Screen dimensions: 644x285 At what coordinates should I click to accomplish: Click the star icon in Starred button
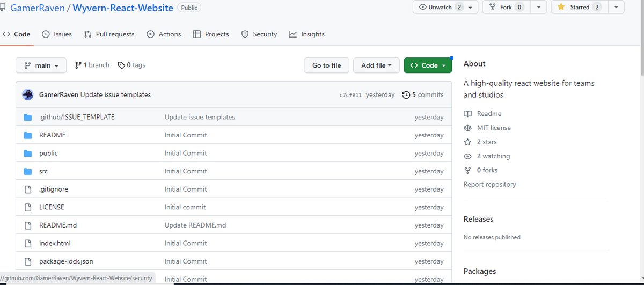tap(561, 7)
